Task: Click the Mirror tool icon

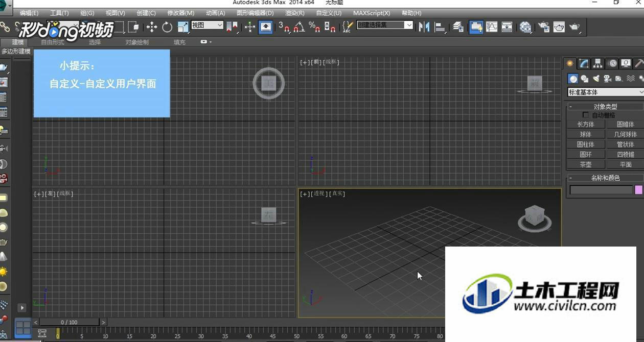Action: (x=424, y=27)
